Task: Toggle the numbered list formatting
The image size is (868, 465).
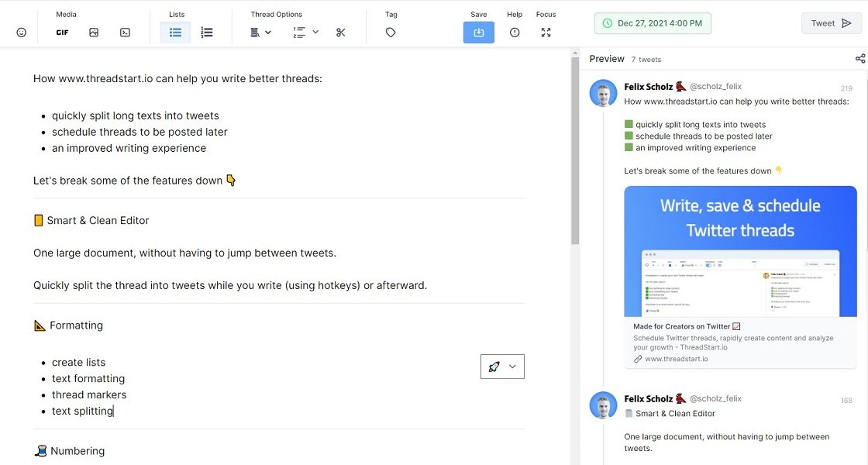Action: [x=206, y=32]
